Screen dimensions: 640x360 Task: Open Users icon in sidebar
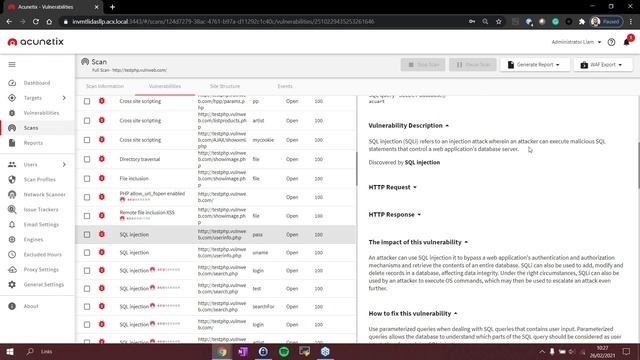pyautogui.click(x=12, y=164)
